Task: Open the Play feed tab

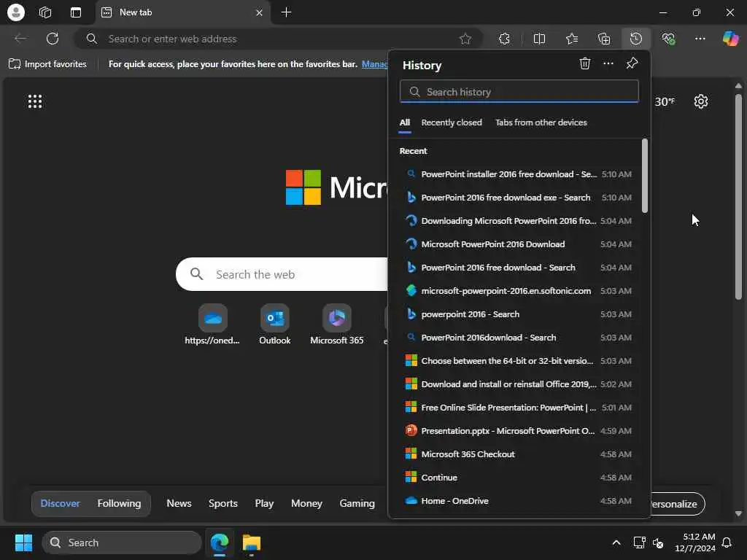Action: click(x=264, y=503)
